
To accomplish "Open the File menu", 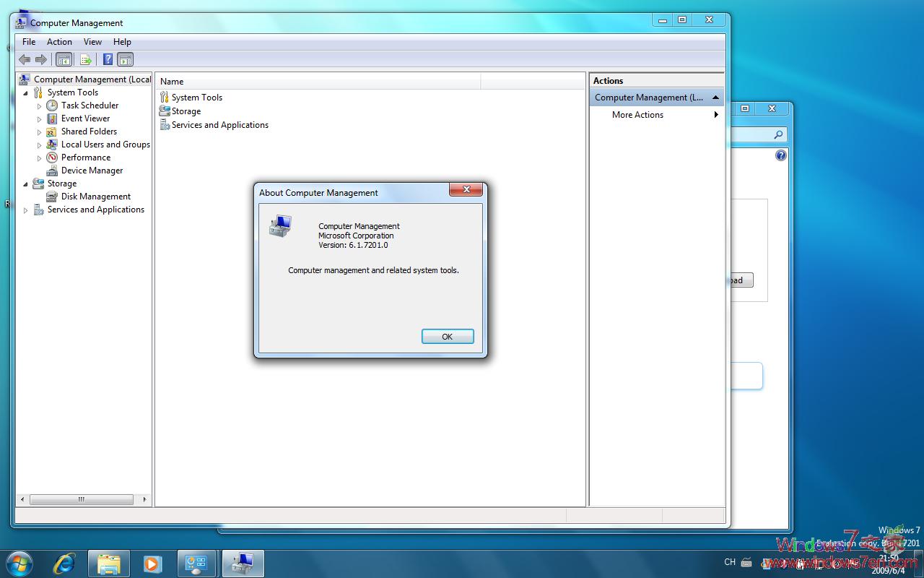I will (29, 42).
